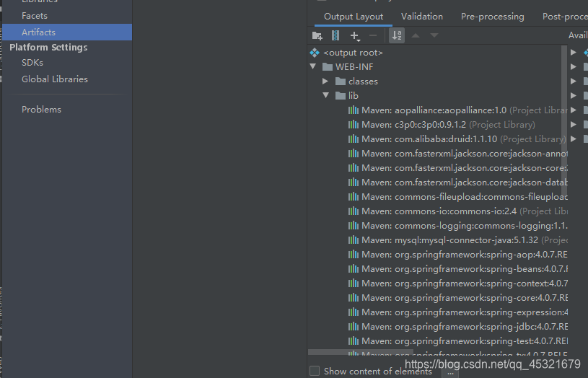This screenshot has width=588, height=378.
Task: Select Maven: c3p0:c3p0:0.9.1.2 entry
Action: tap(413, 125)
